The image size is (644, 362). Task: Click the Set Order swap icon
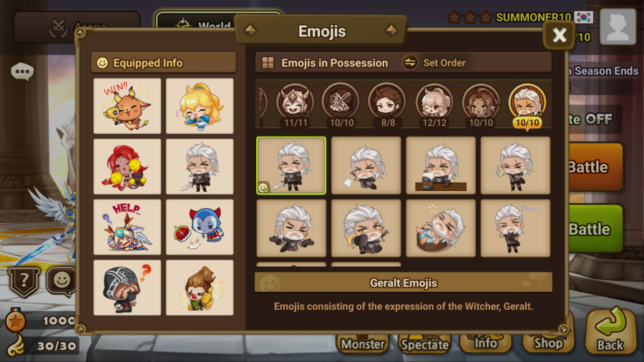point(409,63)
